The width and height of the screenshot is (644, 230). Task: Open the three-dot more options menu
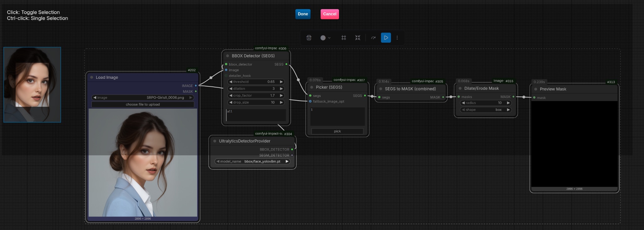point(397,38)
